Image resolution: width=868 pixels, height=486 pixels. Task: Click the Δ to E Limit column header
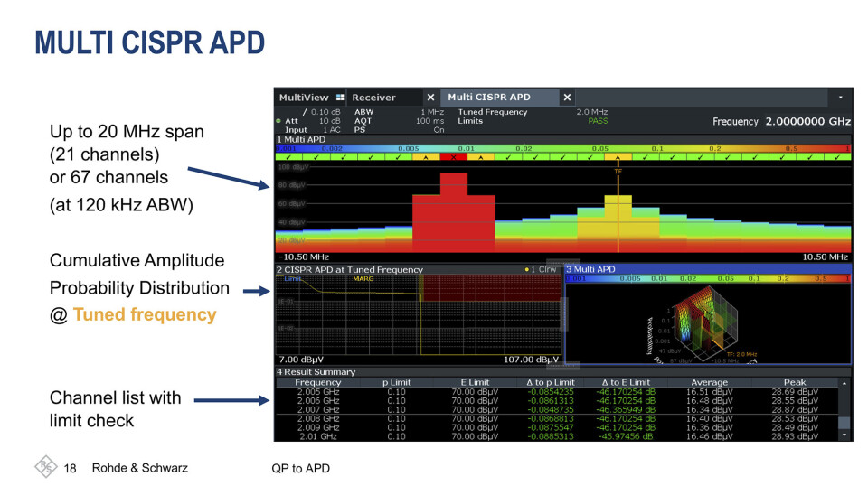626,382
